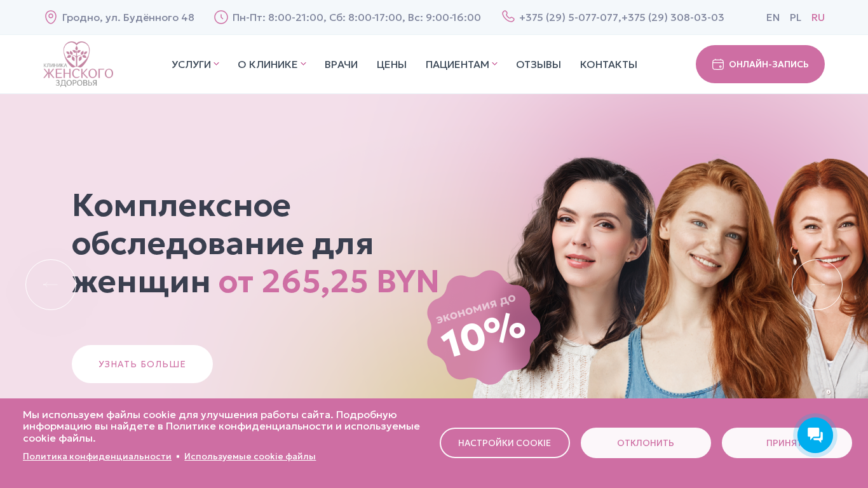This screenshot has height=488, width=868.
Task: Open the Врачи menu item
Action: (x=341, y=64)
